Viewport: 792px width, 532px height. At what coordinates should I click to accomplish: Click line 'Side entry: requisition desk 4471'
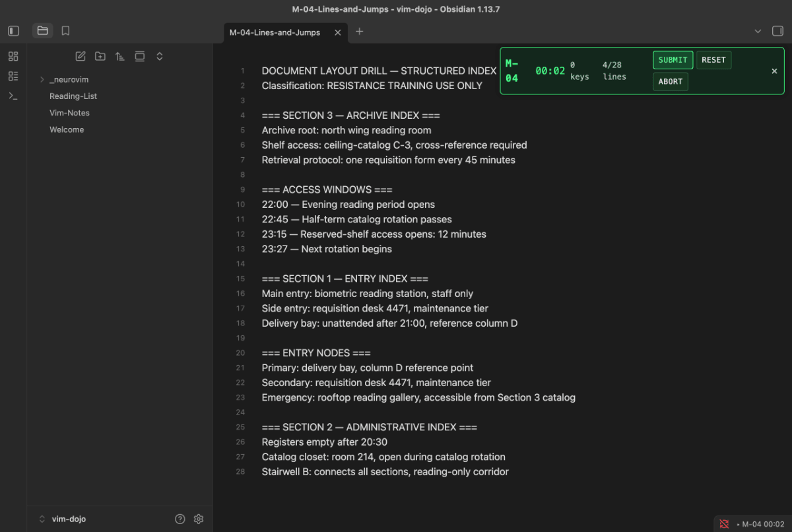[375, 308]
